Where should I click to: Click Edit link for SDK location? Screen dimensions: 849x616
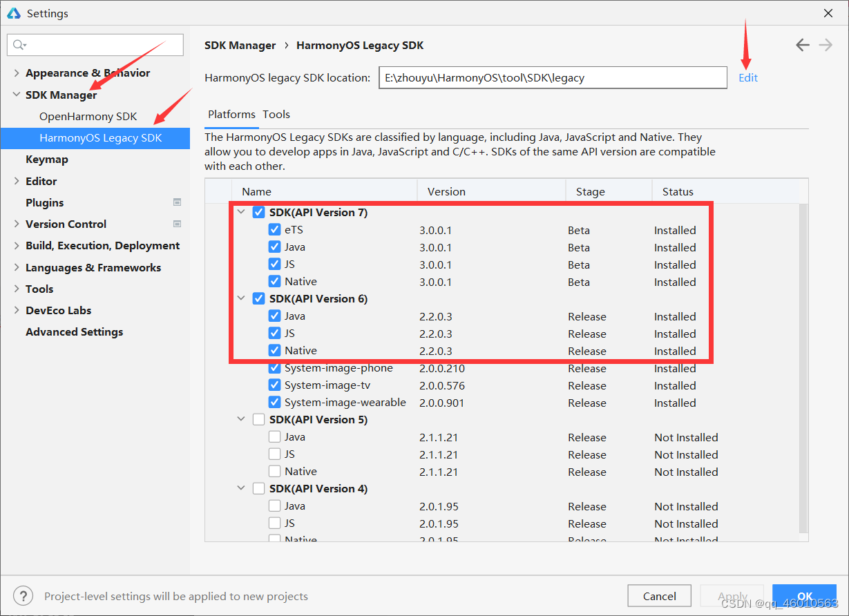tap(748, 78)
